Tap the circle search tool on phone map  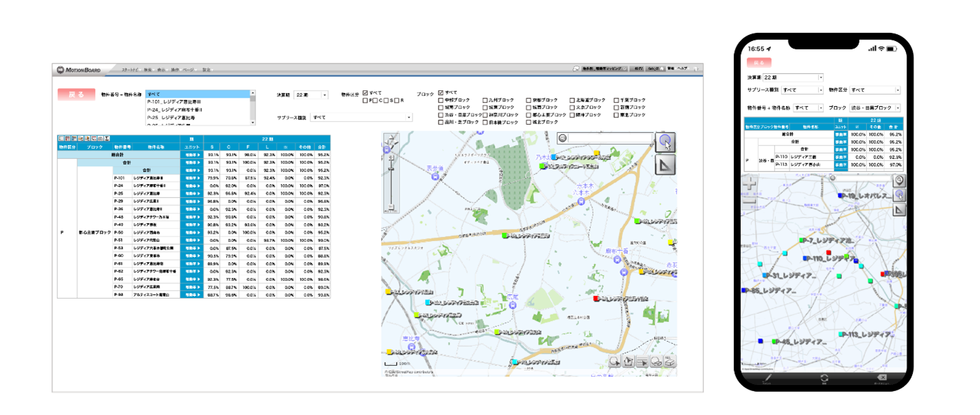tap(900, 195)
